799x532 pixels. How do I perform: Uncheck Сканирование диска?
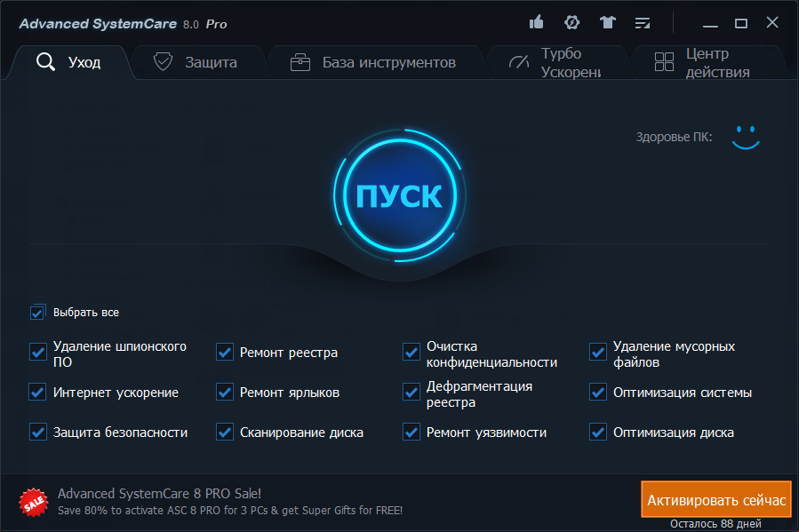tap(224, 432)
